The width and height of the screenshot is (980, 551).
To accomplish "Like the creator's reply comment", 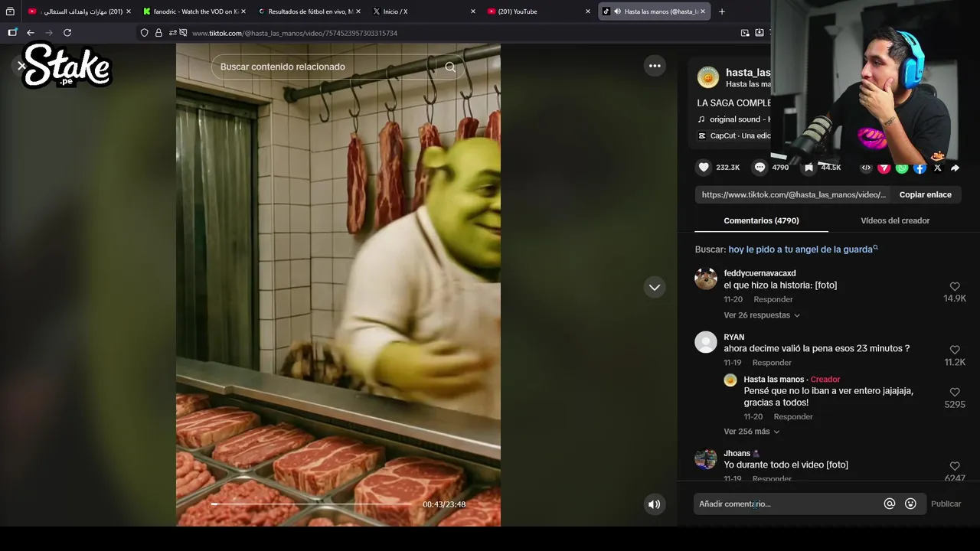I will coord(955,393).
